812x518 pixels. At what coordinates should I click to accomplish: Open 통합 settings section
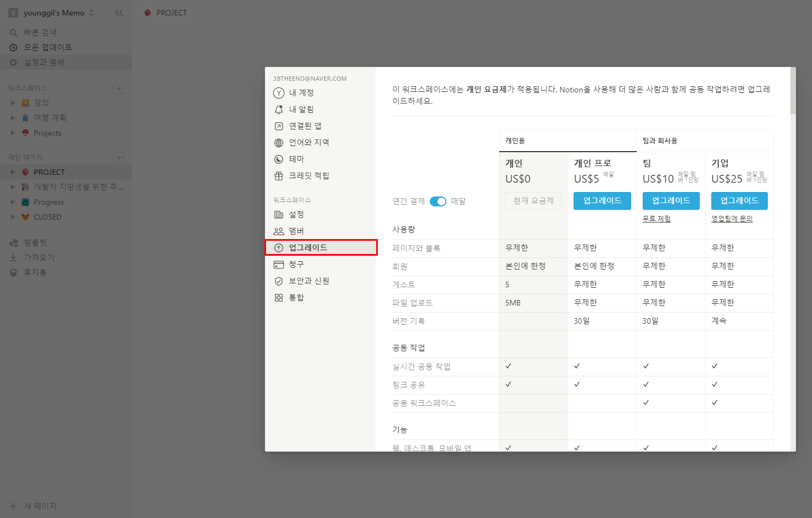pyautogui.click(x=320, y=298)
